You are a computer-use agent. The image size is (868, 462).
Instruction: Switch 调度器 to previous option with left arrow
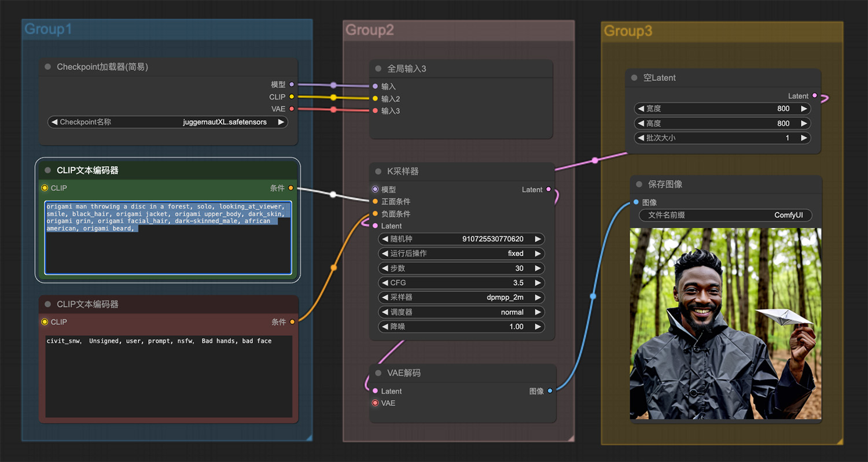(385, 312)
